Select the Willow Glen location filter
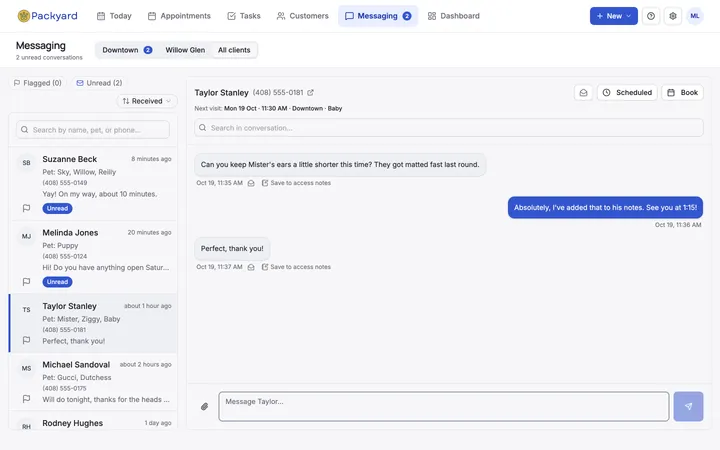720x450 pixels. (185, 50)
